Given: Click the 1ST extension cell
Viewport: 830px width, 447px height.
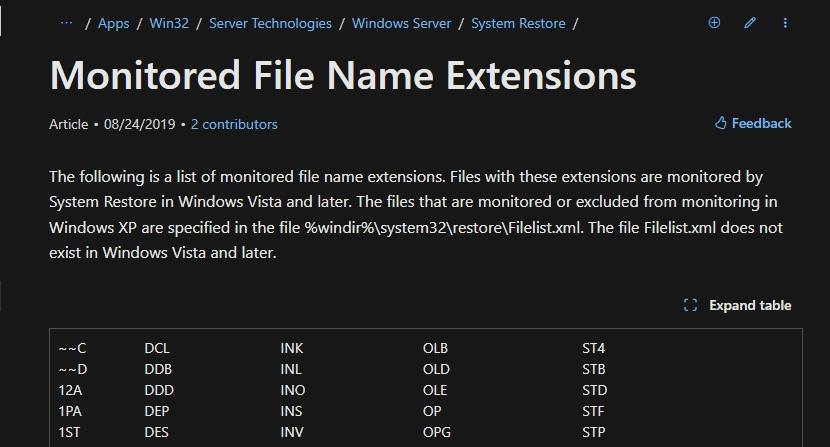Looking at the screenshot, I should click(x=69, y=432).
